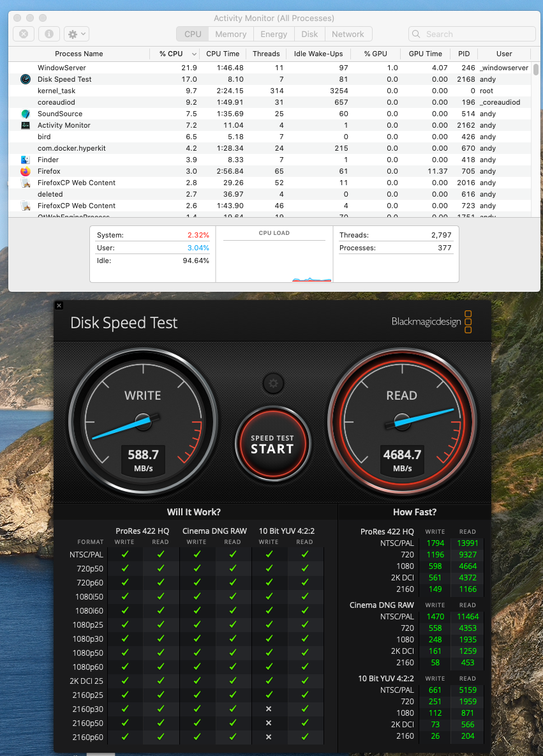
Task: Click the Blackmagicdesign logo
Action: click(x=432, y=322)
